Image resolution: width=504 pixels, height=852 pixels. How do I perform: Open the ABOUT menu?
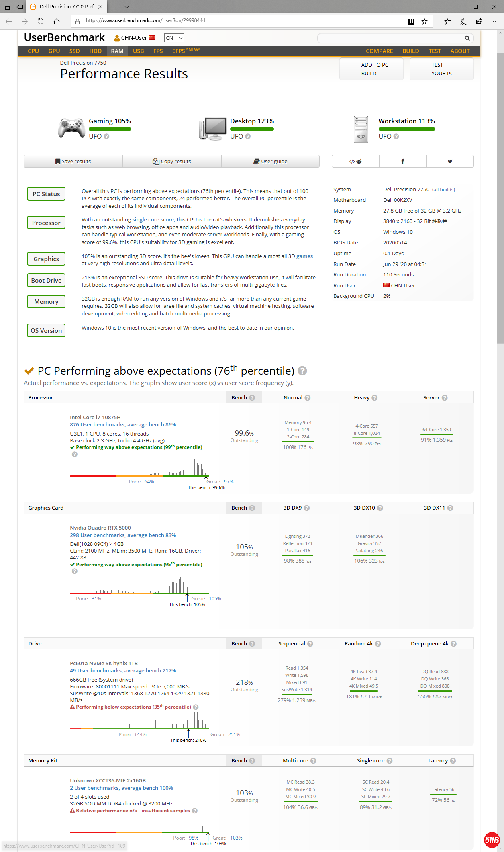[460, 51]
